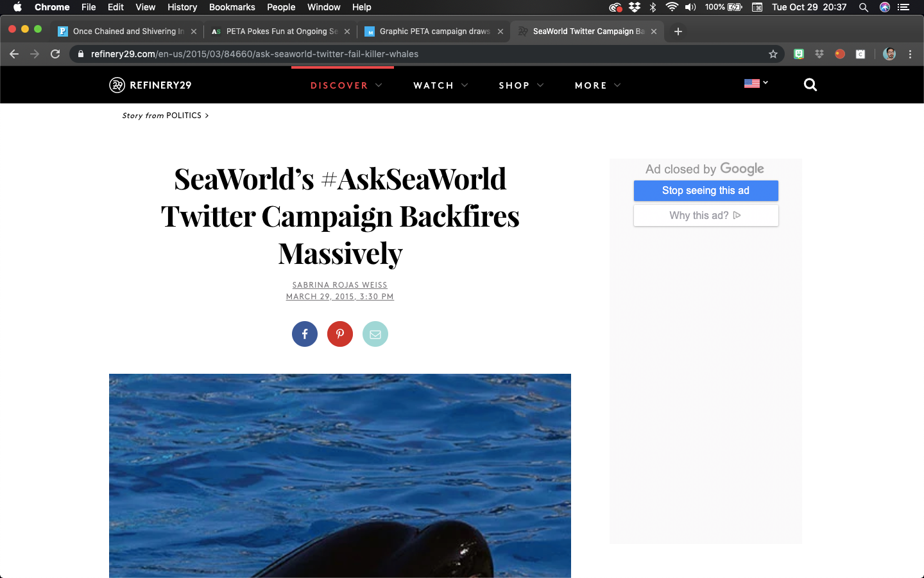Click 'Stop seeing this ad' button
Screen dimensions: 924x578
tap(706, 191)
